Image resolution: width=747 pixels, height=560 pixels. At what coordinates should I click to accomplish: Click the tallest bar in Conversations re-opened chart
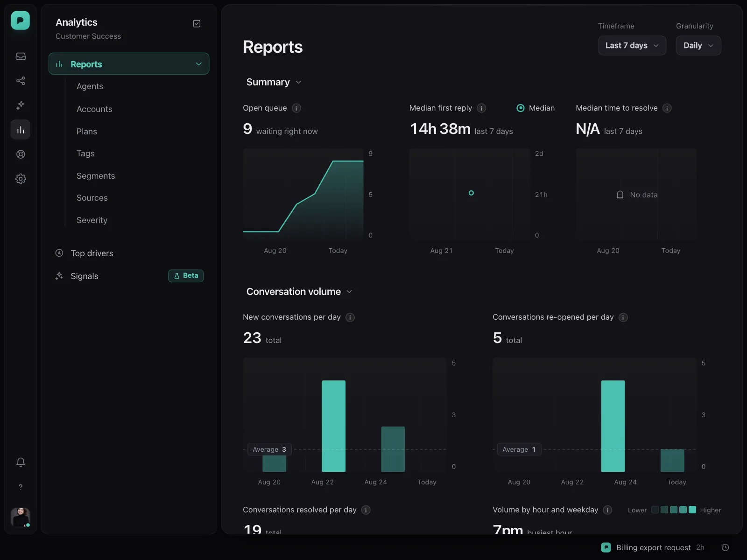pyautogui.click(x=613, y=426)
